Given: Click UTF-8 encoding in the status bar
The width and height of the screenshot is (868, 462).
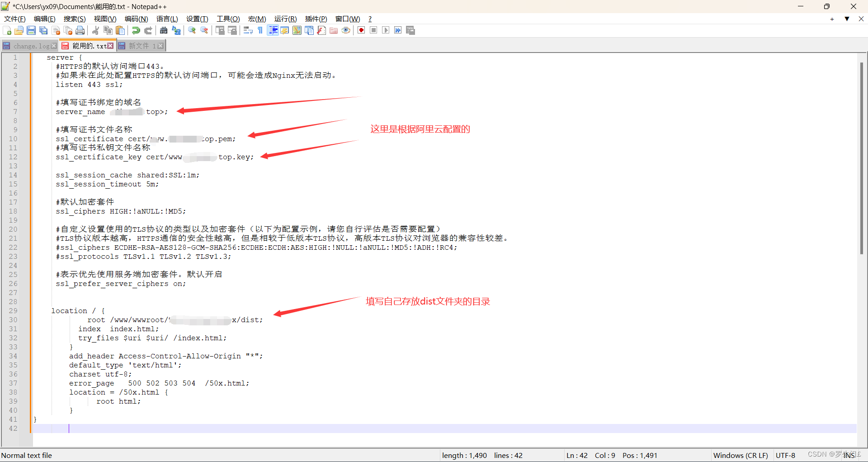Looking at the screenshot, I should click(x=785, y=455).
